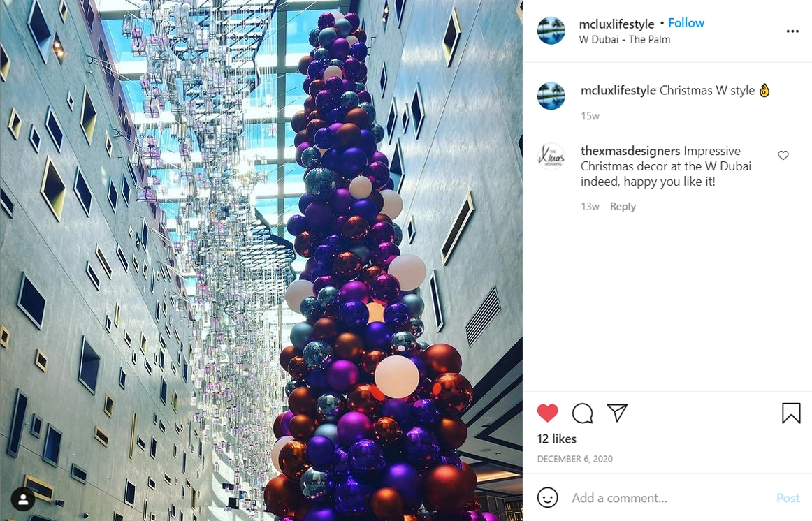812x521 pixels.
Task: View tagged people icon on photo
Action: click(x=23, y=499)
